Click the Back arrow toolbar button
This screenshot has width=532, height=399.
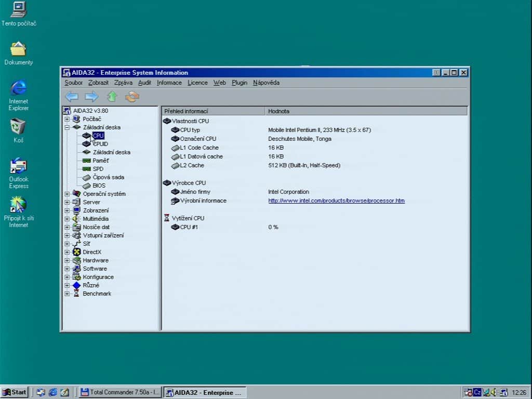[x=72, y=97]
